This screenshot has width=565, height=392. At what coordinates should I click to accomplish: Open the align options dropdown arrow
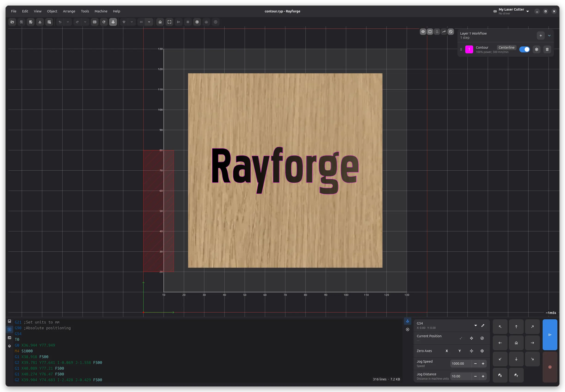[132, 22]
